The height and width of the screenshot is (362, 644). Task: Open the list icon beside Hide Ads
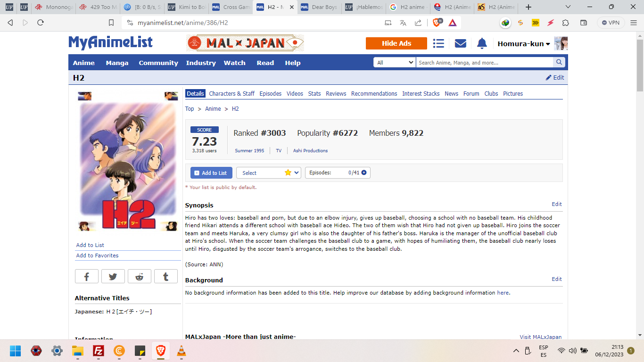[438, 43]
